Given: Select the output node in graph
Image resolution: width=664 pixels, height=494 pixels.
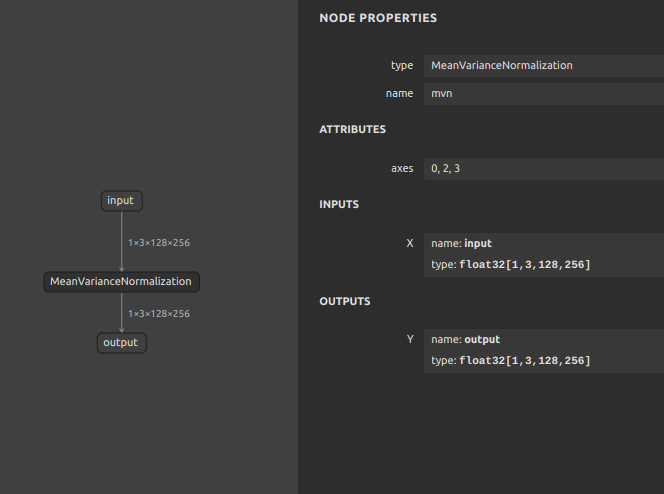Looking at the screenshot, I should click(122, 343).
